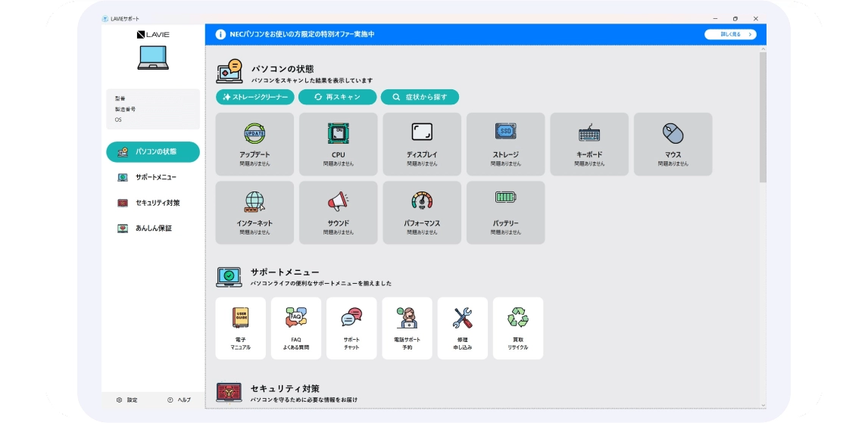Check the キーボード status card
The width and height of the screenshot is (868, 423).
pos(589,145)
